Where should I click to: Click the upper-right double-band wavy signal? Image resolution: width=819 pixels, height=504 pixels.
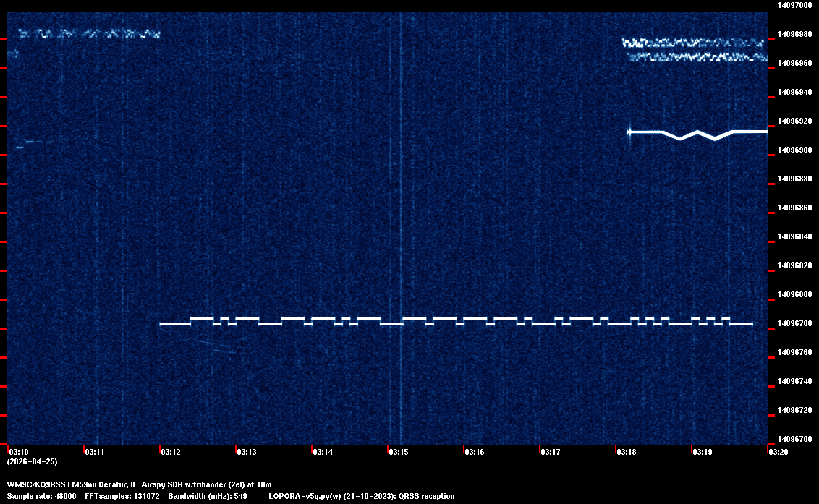tap(695, 49)
